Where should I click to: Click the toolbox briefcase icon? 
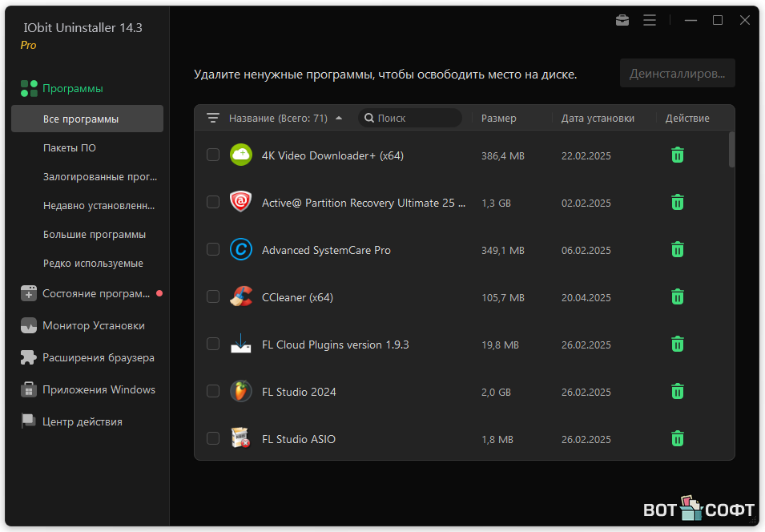click(622, 20)
